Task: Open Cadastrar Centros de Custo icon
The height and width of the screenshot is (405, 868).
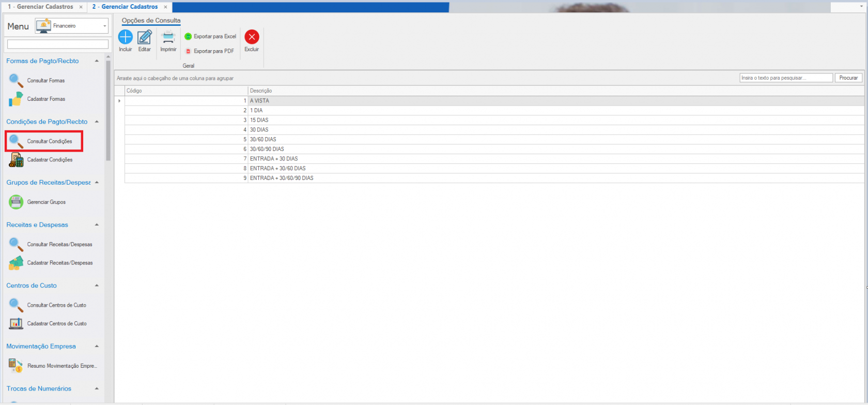Action: pyautogui.click(x=16, y=324)
